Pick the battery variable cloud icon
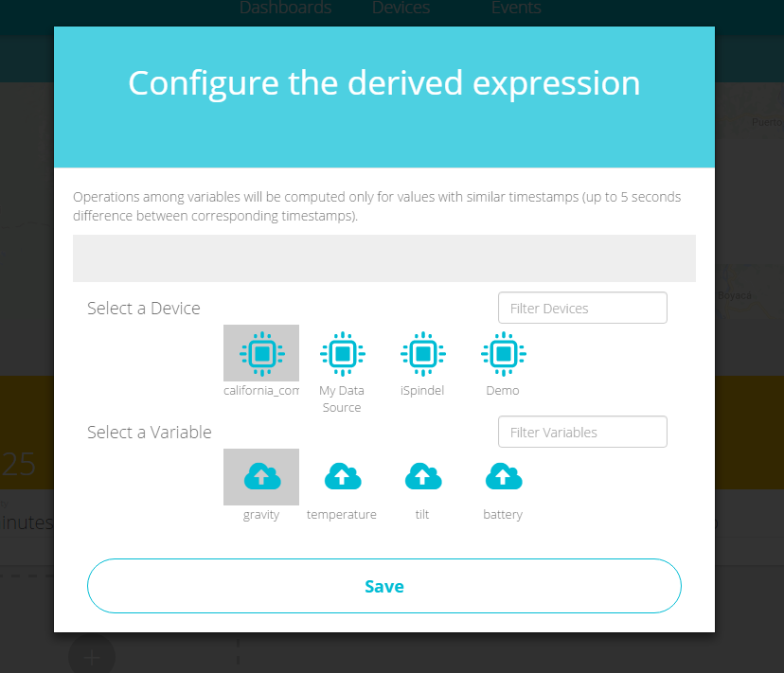The image size is (784, 673). pos(503,477)
